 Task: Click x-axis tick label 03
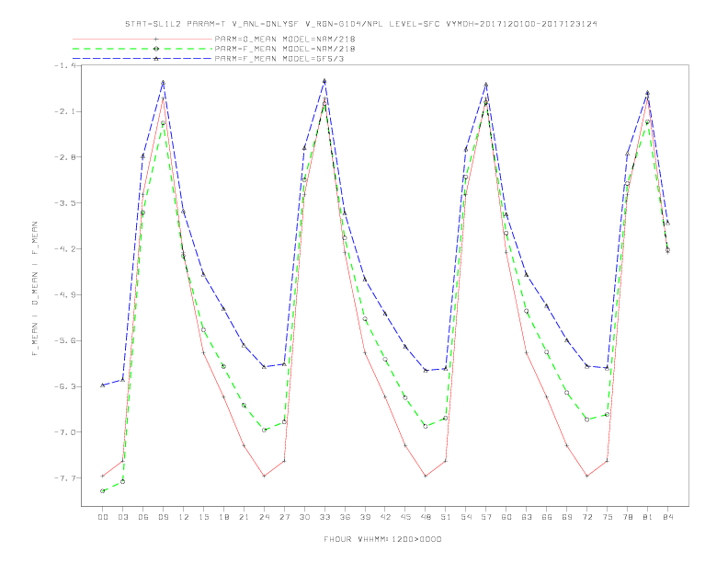pyautogui.click(x=122, y=517)
